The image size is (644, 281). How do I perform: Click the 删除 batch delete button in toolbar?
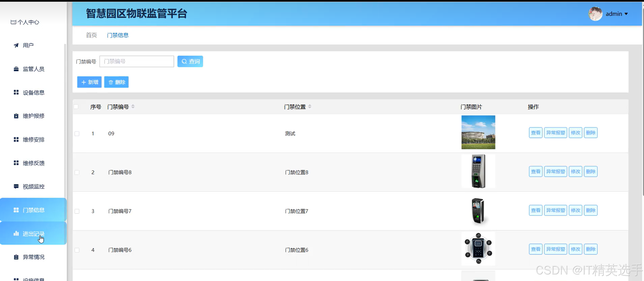click(x=116, y=82)
